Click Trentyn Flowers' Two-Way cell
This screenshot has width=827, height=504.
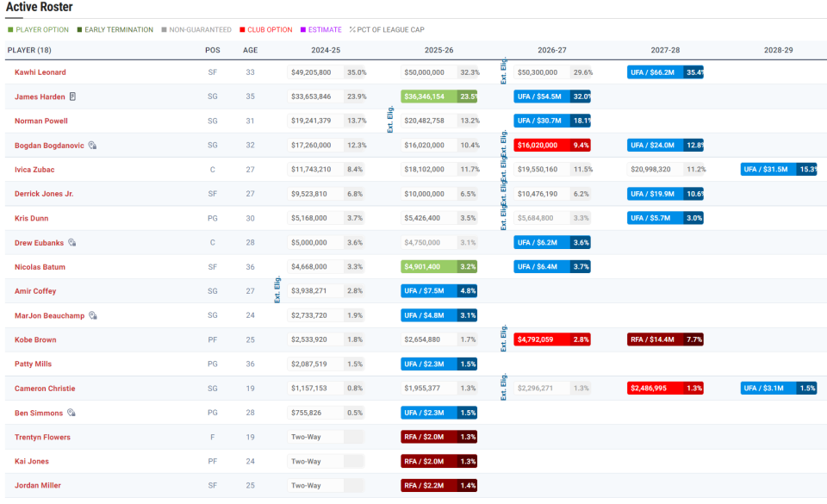pyautogui.click(x=315, y=437)
